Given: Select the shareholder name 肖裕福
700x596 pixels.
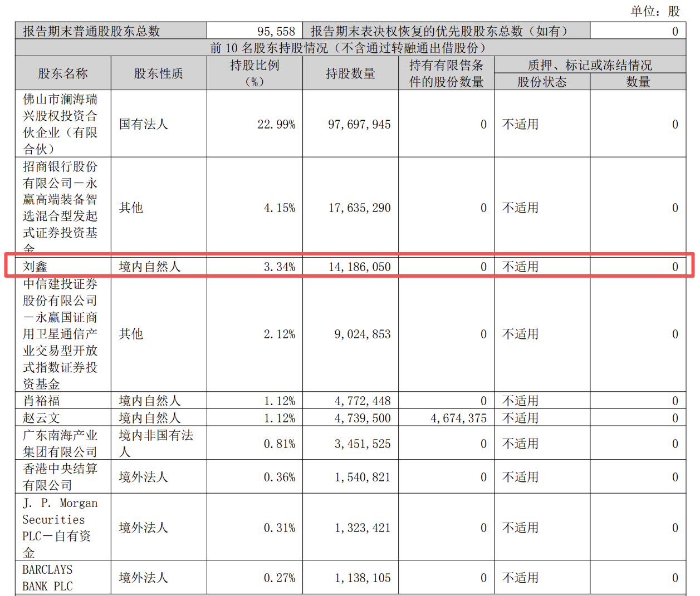Looking at the screenshot, I should point(41,401).
